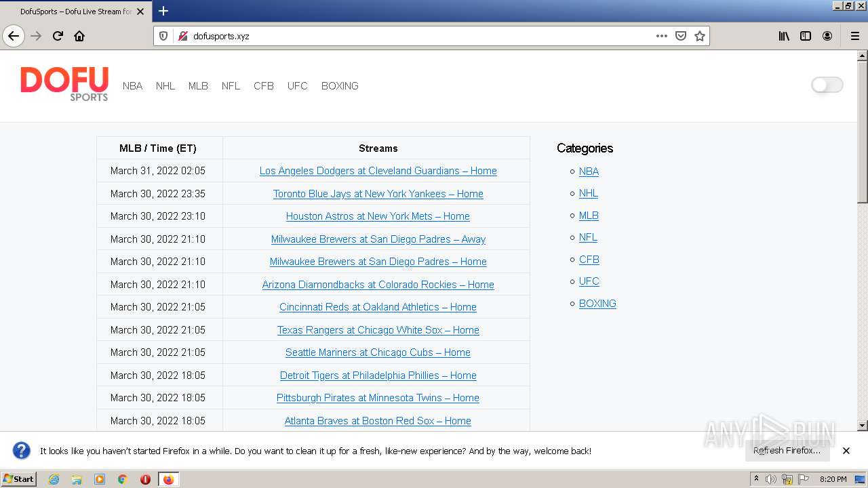The image size is (868, 488).
Task: Toggle the dark mode switch
Action: click(827, 85)
